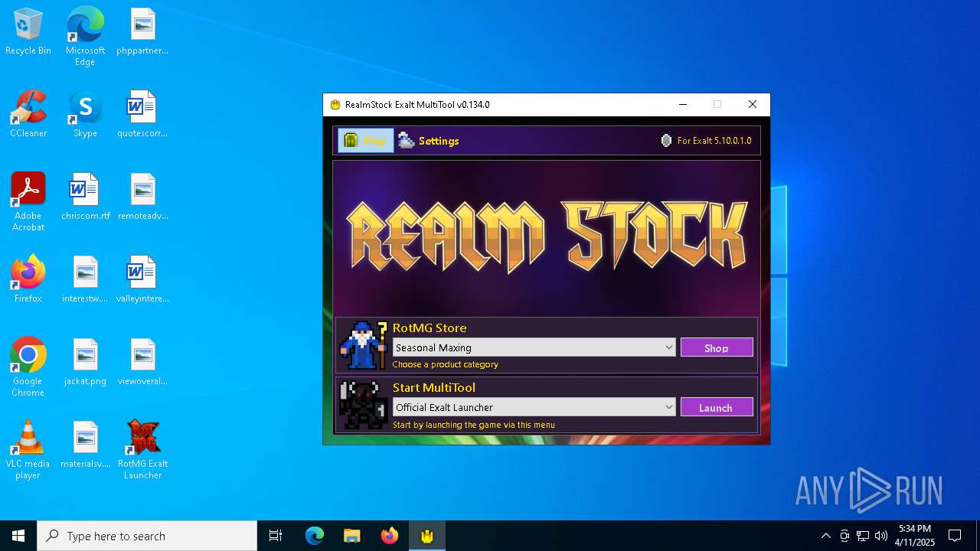Open Task View from the taskbar

[276, 536]
